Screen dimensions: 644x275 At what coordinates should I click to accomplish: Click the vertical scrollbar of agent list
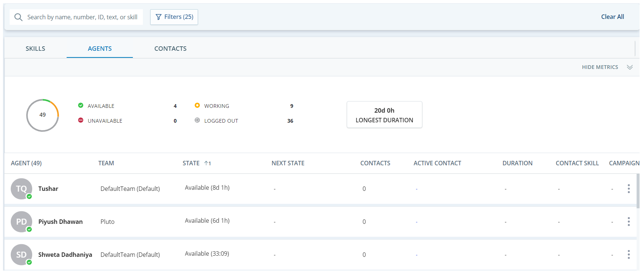click(638, 191)
